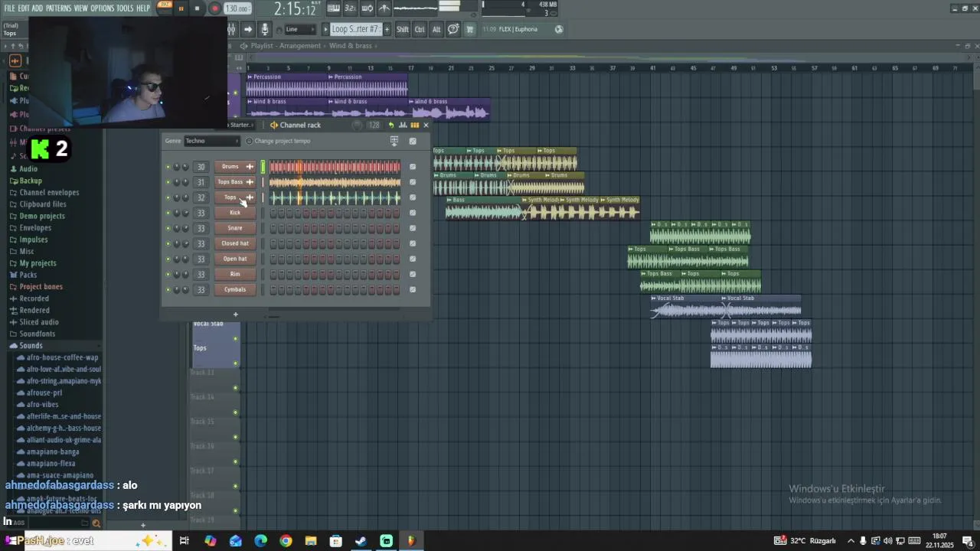Expand the Sounds folder in the browser
The width and height of the screenshot is (980, 551).
tap(31, 346)
